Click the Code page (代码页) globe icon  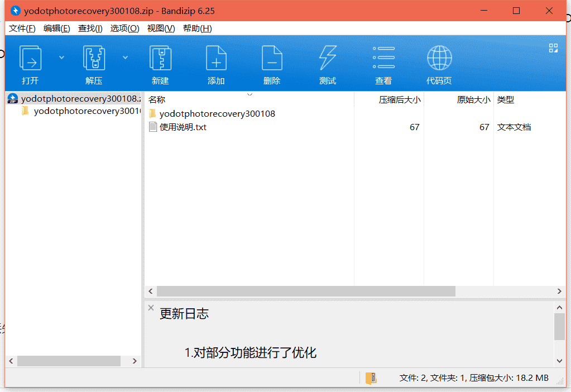439,58
